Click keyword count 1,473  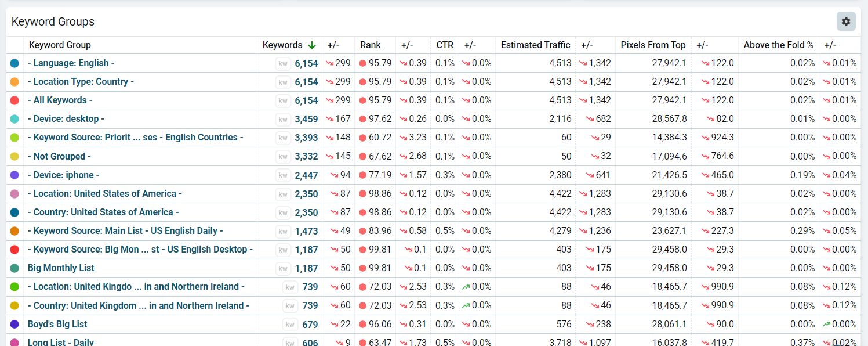point(306,231)
